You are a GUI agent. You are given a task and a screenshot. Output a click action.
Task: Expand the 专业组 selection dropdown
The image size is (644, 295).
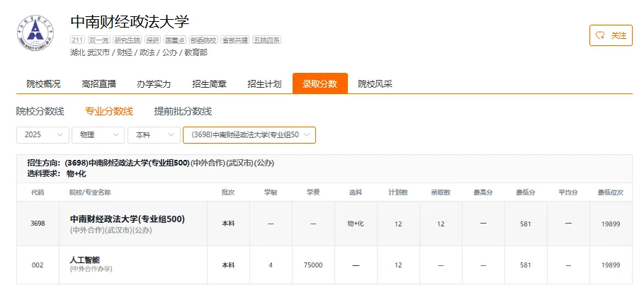[x=249, y=135]
